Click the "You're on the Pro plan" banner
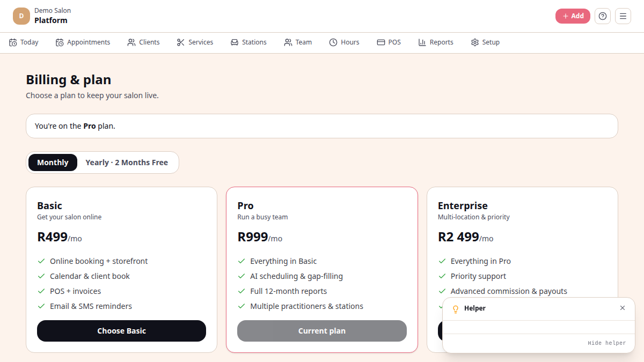Screen dimensions: 644x362 tap(322, 126)
